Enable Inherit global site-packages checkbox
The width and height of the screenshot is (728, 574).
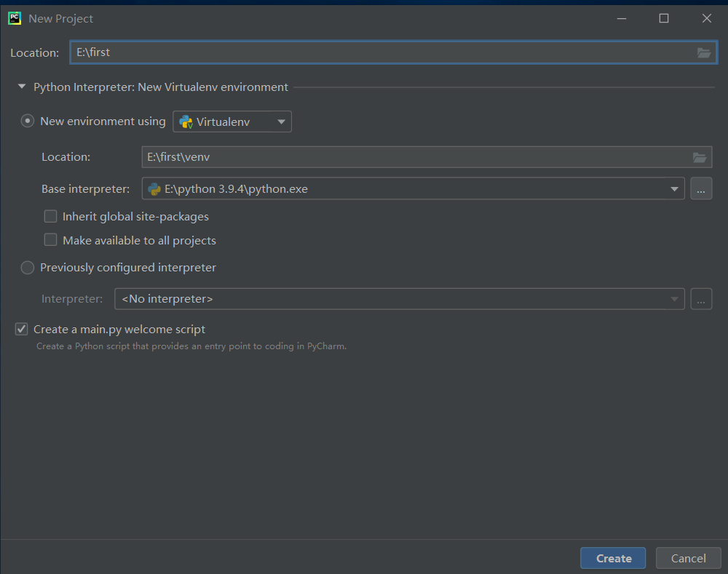[51, 216]
